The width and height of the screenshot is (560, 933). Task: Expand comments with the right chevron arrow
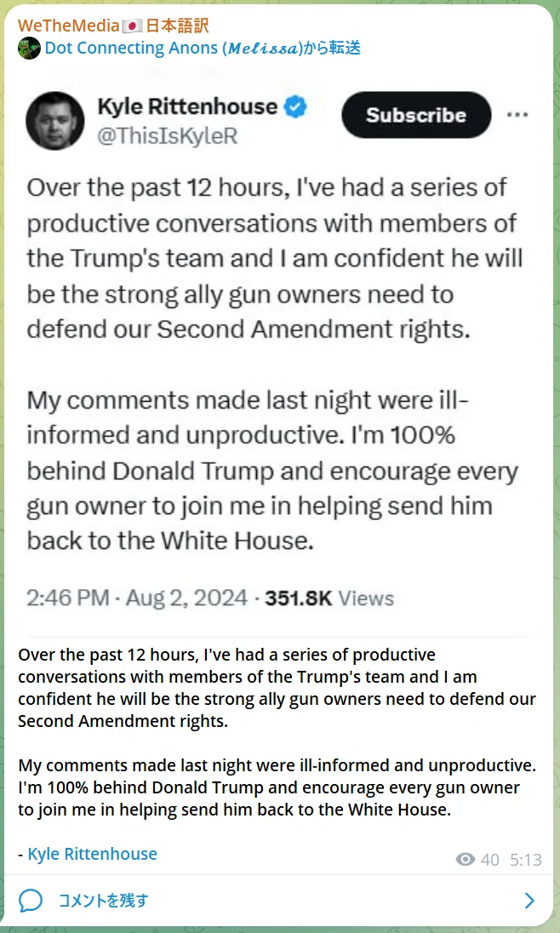529,901
